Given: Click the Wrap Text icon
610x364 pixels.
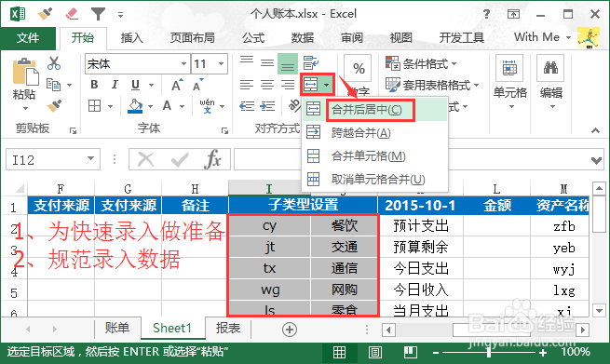Looking at the screenshot, I should tap(310, 63).
